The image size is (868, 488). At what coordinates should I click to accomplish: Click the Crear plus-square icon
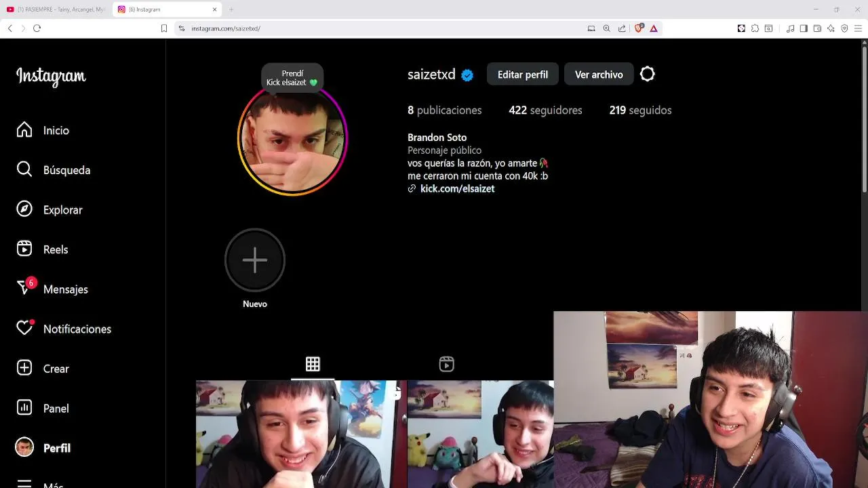tap(24, 368)
